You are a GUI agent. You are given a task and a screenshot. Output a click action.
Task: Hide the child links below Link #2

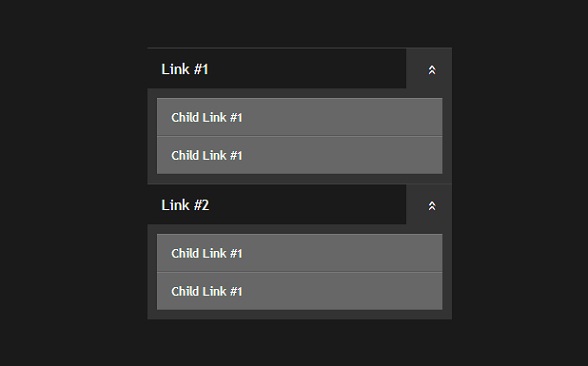pyautogui.click(x=429, y=205)
